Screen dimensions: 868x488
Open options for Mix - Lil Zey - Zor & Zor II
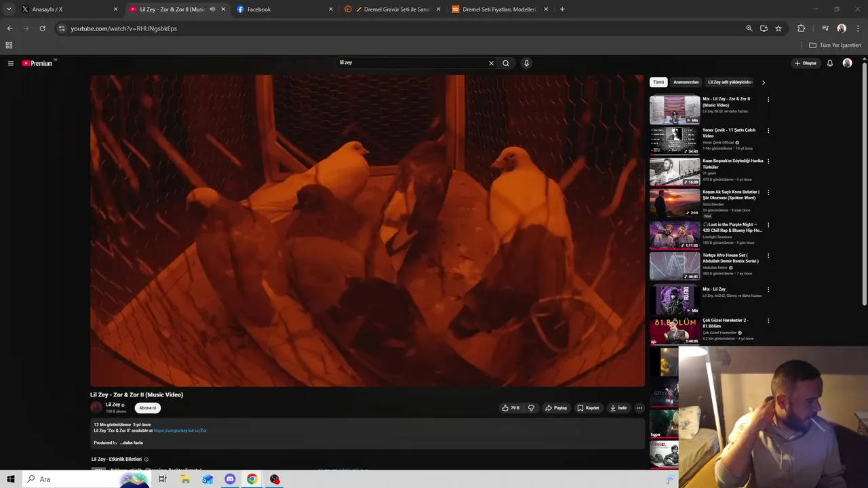(768, 100)
